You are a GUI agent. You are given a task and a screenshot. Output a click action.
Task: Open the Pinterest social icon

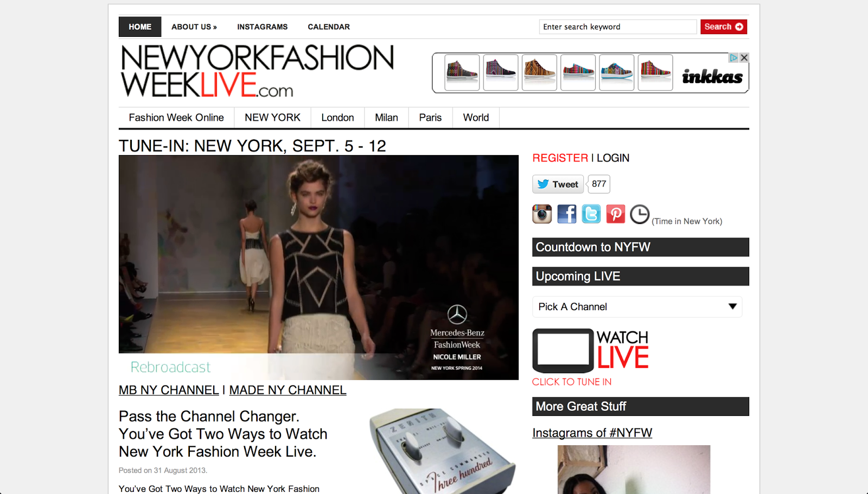[x=616, y=214]
